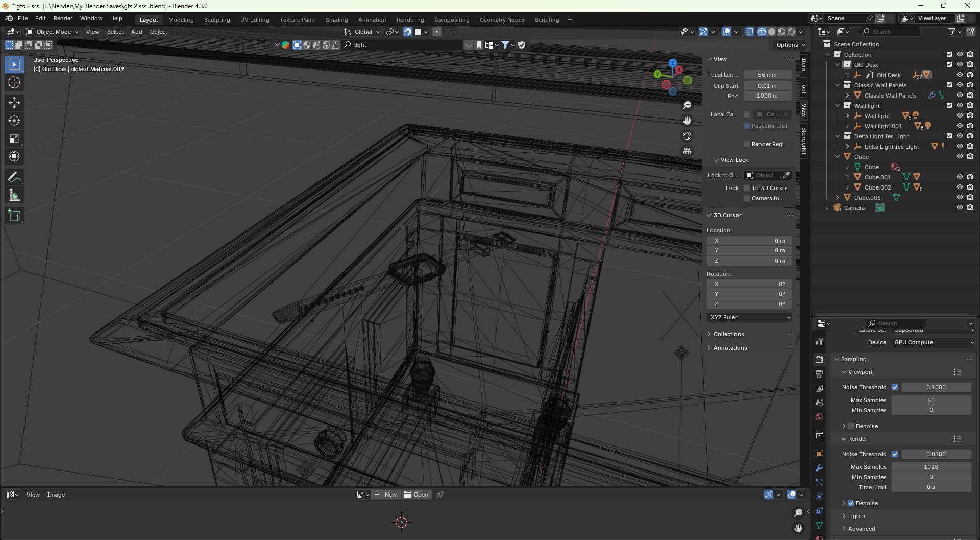Activate the Transform tool
Screen dimensions: 980x540
coord(14,157)
